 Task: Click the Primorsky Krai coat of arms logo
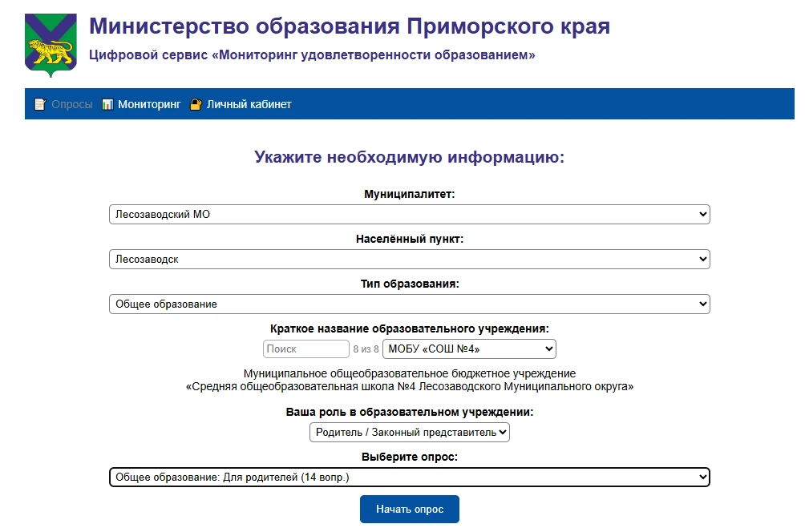tap(51, 45)
